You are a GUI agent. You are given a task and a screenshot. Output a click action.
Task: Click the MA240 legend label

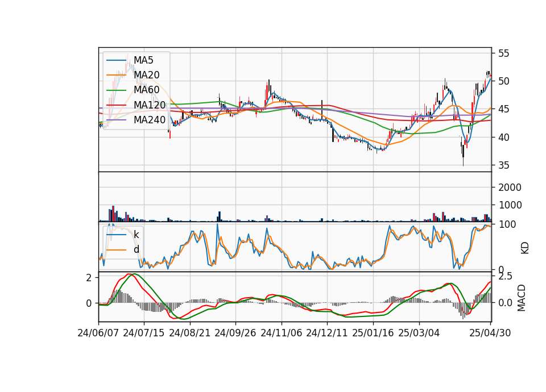[x=150, y=120]
